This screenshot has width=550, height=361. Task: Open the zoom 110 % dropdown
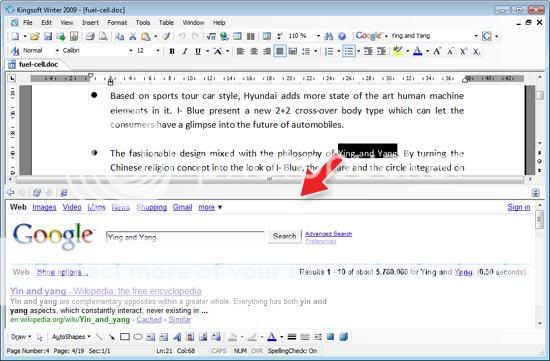(x=318, y=36)
